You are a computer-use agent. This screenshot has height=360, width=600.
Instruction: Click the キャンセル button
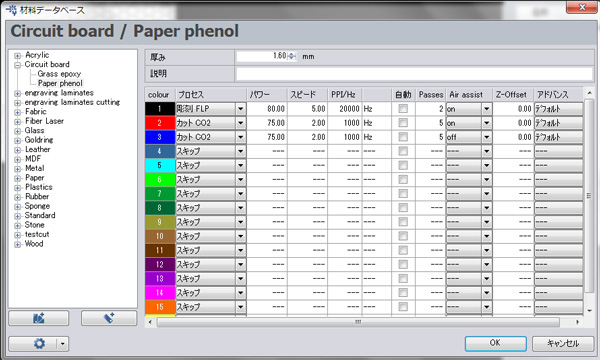tap(563, 343)
